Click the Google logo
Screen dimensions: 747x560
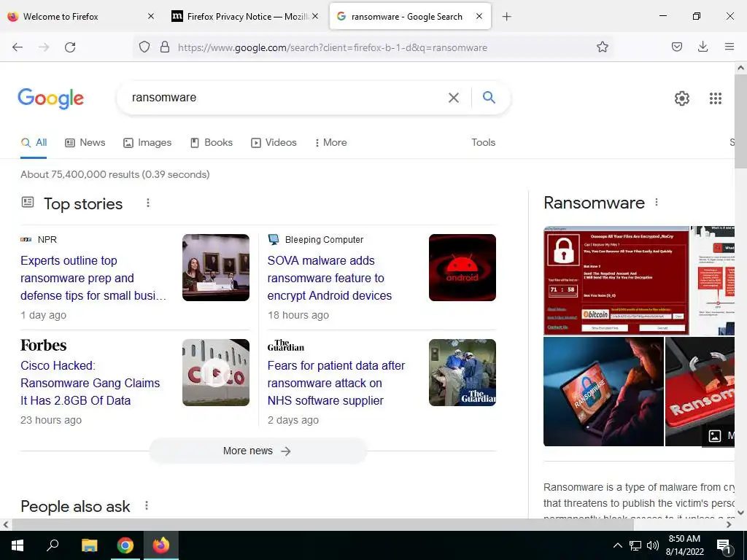(50, 98)
